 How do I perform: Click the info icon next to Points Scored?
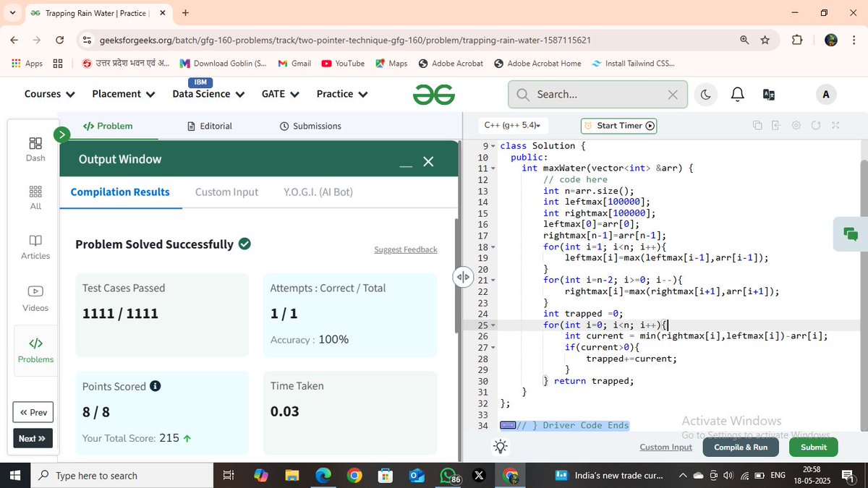click(155, 386)
